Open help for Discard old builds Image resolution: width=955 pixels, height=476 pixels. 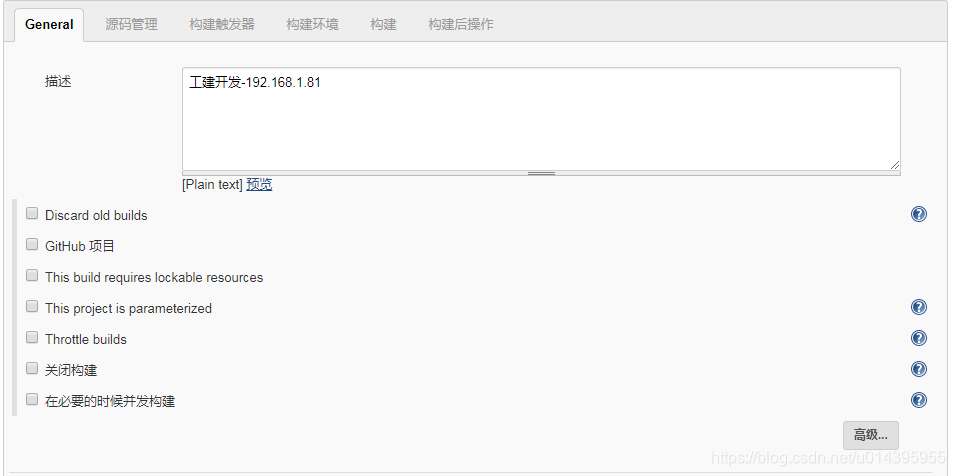pos(918,214)
